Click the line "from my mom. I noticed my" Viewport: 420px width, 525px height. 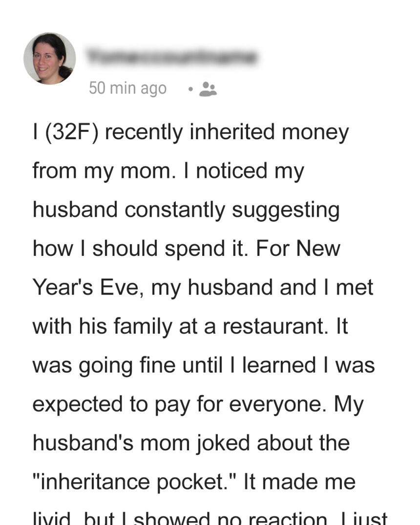pos(168,171)
